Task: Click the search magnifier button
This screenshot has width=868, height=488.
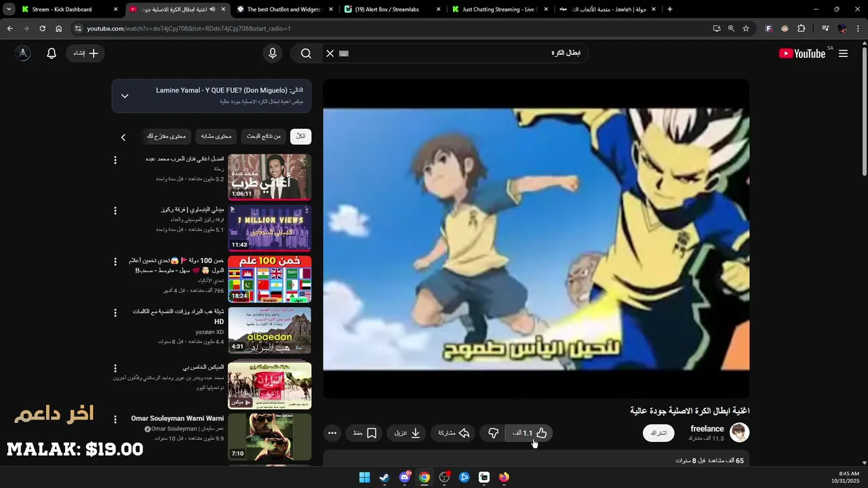Action: [306, 54]
